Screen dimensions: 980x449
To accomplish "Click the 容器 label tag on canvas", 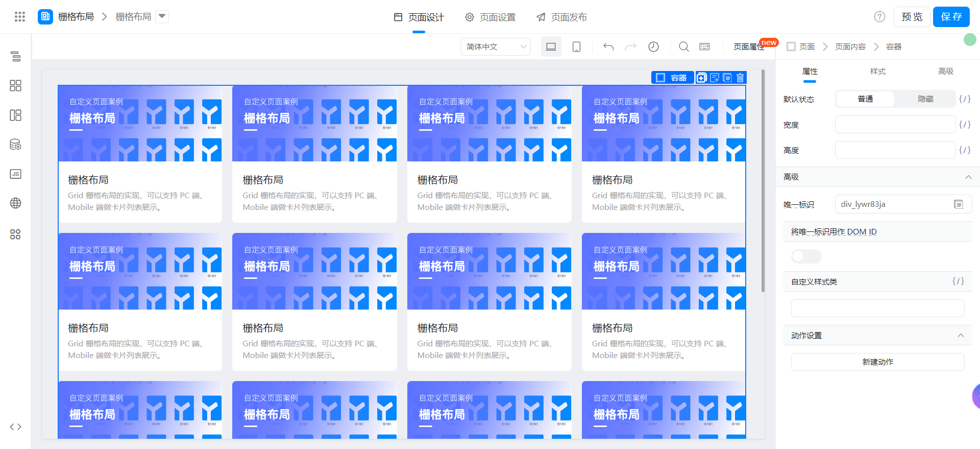I will point(673,78).
